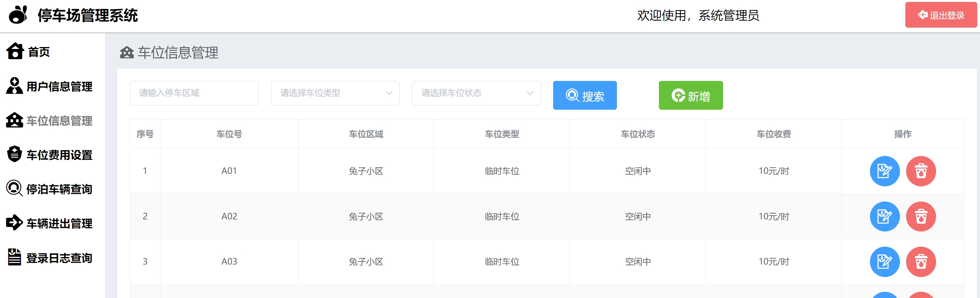Click the 车位区域 column header
Viewport: 980px width, 298px height.
point(366,134)
